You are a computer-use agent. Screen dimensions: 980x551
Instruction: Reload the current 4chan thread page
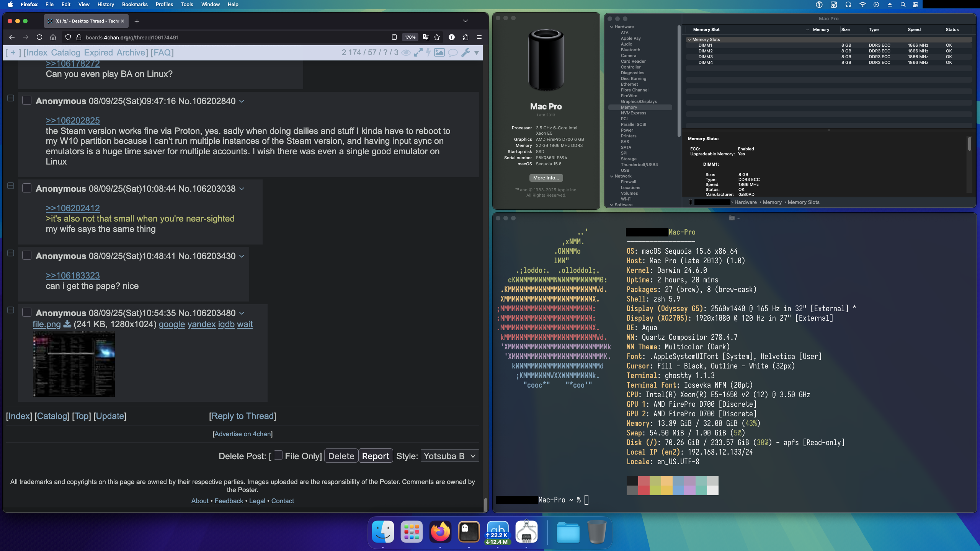click(39, 37)
